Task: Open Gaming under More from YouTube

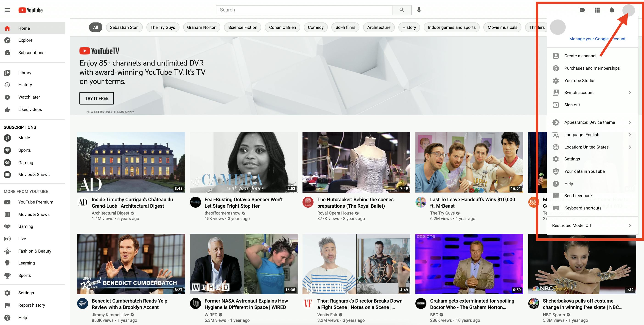Action: (33, 226)
